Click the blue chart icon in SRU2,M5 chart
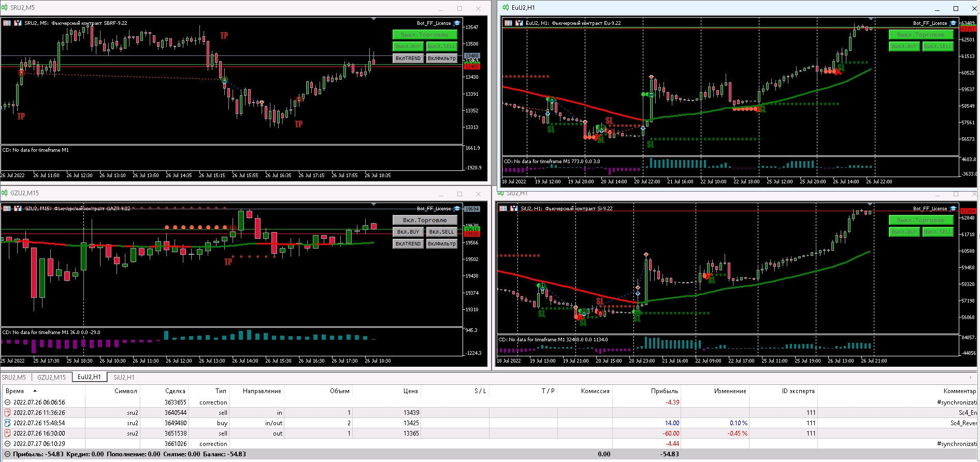The width and height of the screenshot is (980, 462). click(18, 23)
